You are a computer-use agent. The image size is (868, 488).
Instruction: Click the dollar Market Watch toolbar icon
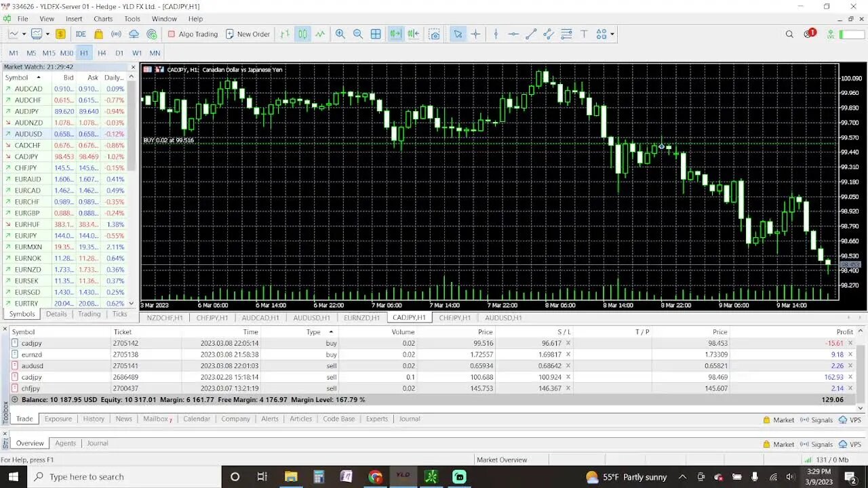[60, 34]
